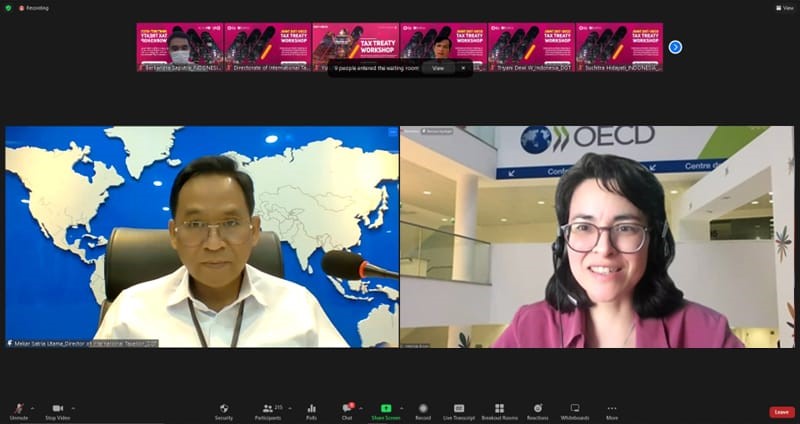The height and width of the screenshot is (424, 800).
Task: Open the Chat panel
Action: 347,410
